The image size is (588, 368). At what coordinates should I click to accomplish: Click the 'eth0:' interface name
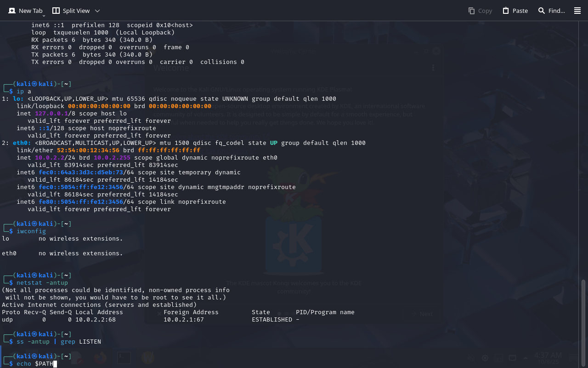pos(22,143)
